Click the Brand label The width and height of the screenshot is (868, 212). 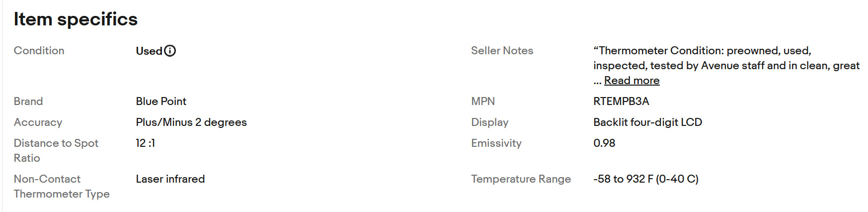point(28,102)
